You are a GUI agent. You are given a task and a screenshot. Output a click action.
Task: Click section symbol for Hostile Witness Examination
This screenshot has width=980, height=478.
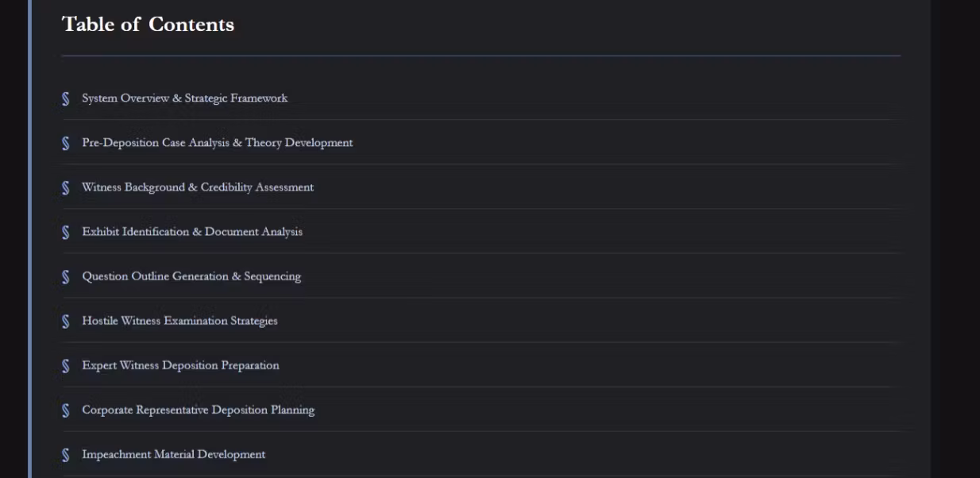point(66,321)
